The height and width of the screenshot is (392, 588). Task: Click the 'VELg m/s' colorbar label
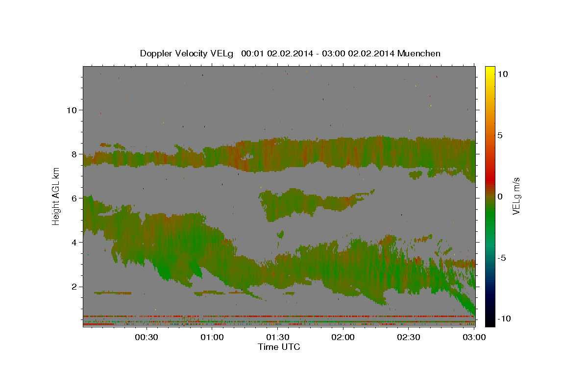coord(516,196)
